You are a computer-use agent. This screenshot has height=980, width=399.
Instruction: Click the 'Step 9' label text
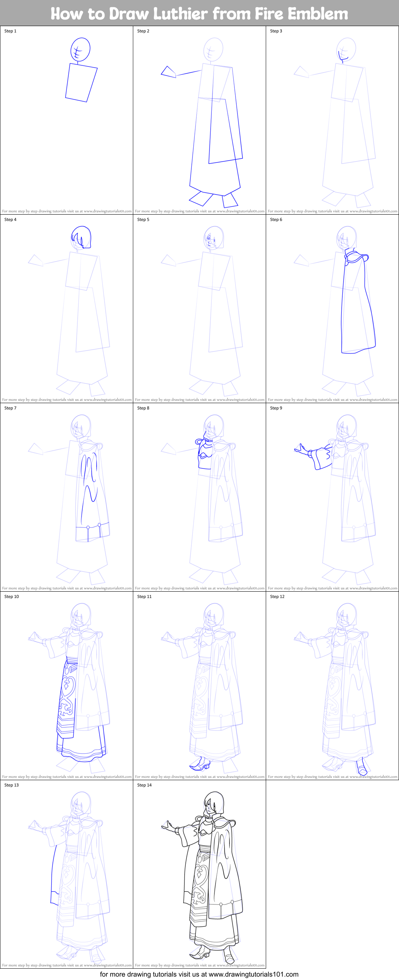(x=276, y=408)
